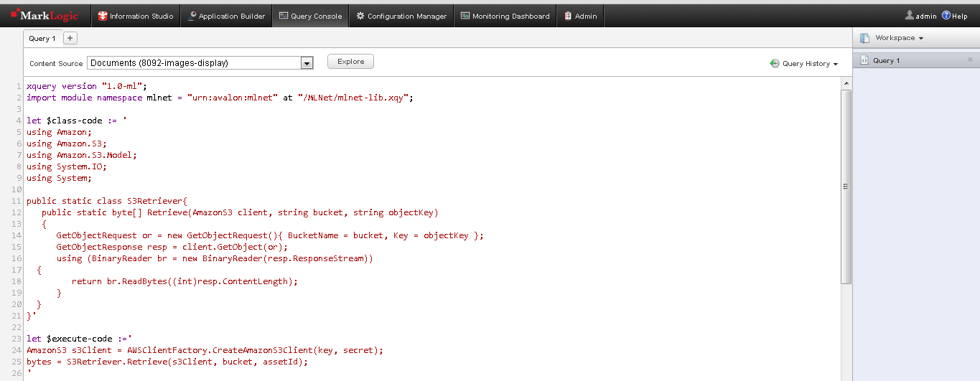Expand the Workspace menu
Viewport: 980px width, 381px height.
[x=899, y=38]
